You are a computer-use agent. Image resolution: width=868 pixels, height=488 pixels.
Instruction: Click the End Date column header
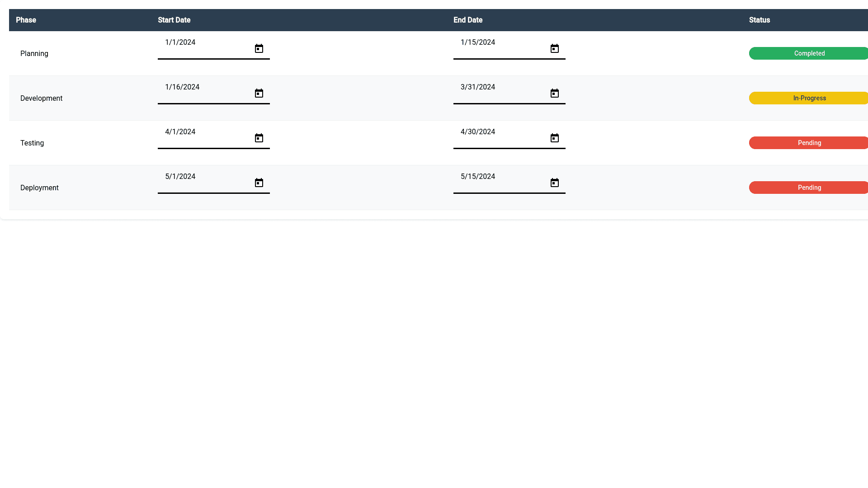click(468, 20)
